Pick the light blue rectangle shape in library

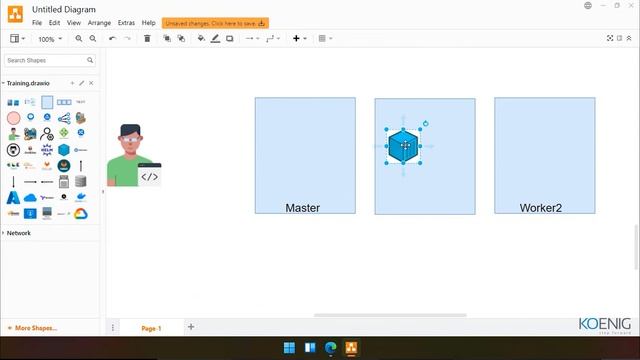point(47,102)
